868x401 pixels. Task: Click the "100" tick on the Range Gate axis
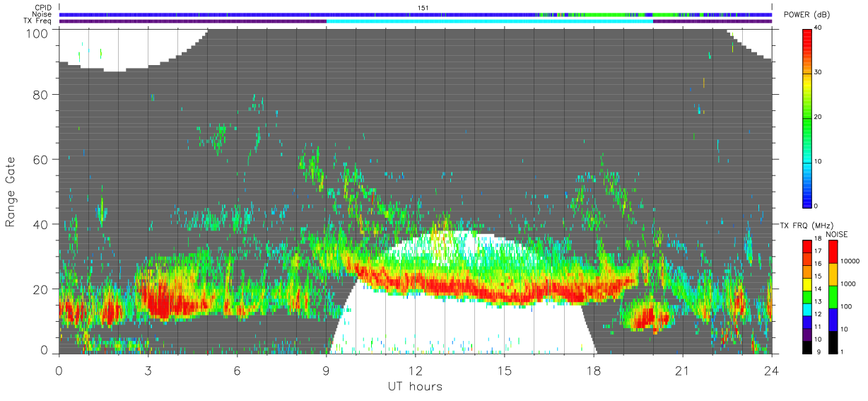[x=38, y=33]
